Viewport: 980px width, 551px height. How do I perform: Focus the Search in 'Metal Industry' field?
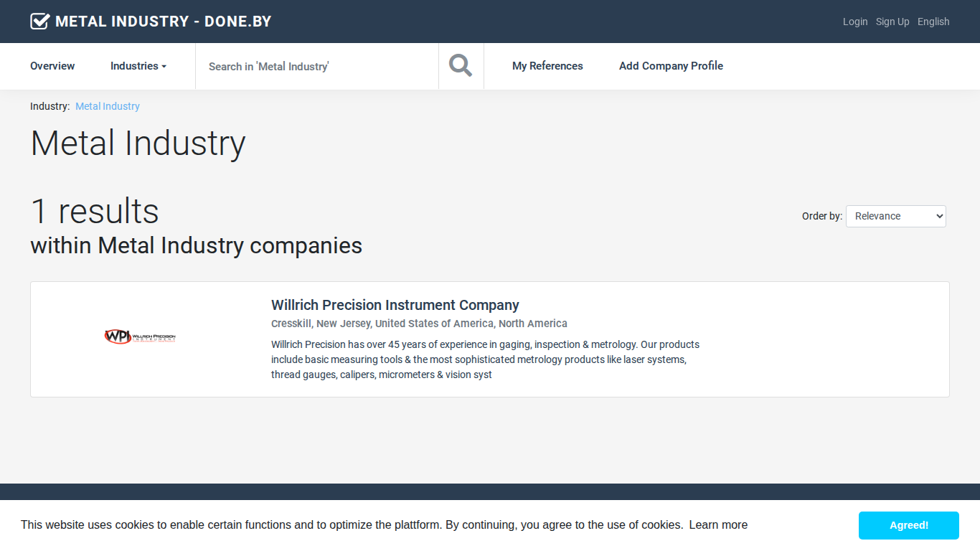tap(317, 66)
